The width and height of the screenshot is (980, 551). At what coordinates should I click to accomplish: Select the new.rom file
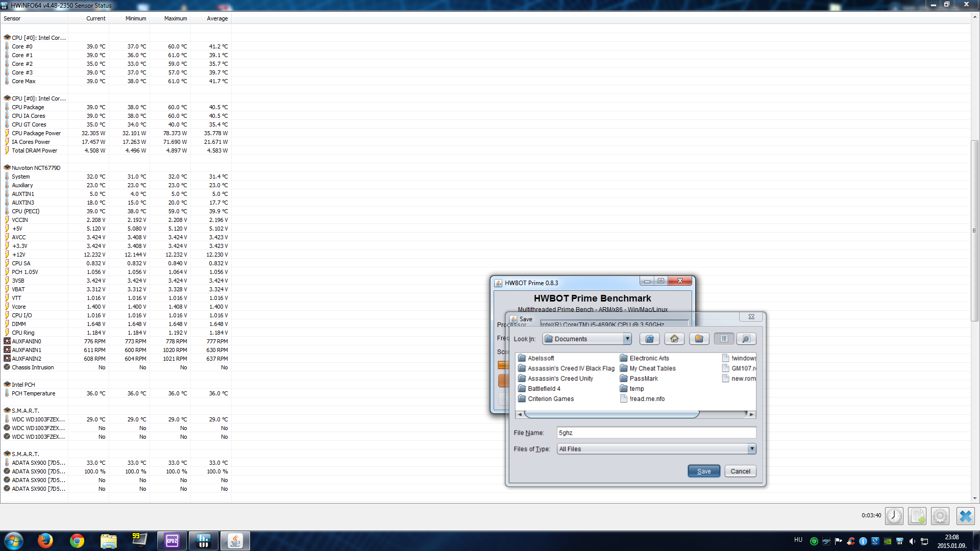coord(739,379)
